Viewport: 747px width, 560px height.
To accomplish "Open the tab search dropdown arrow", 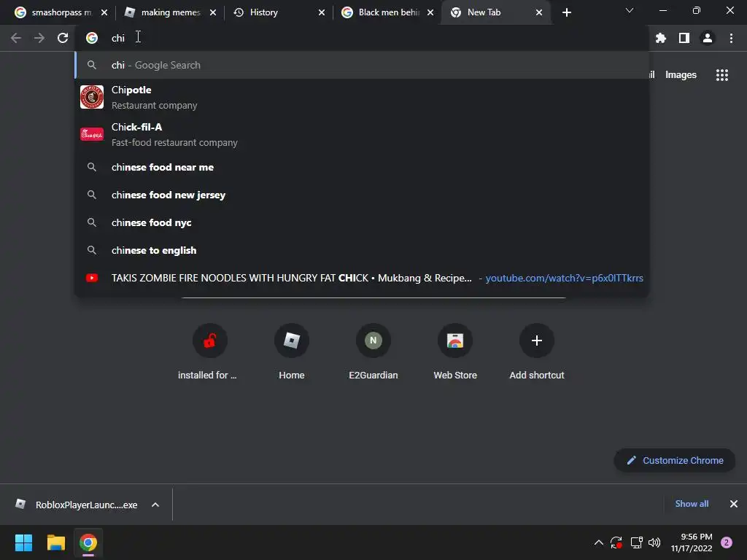I will pyautogui.click(x=630, y=10).
